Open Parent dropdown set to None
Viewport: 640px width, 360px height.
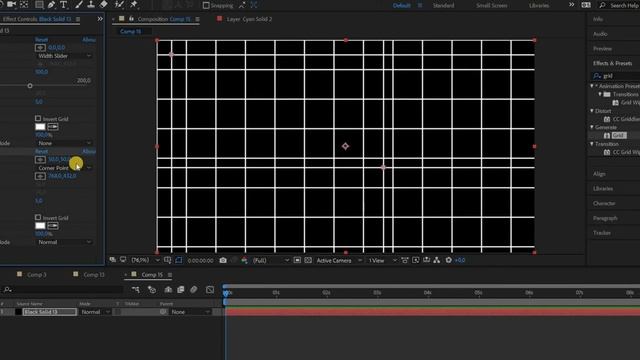(x=190, y=312)
